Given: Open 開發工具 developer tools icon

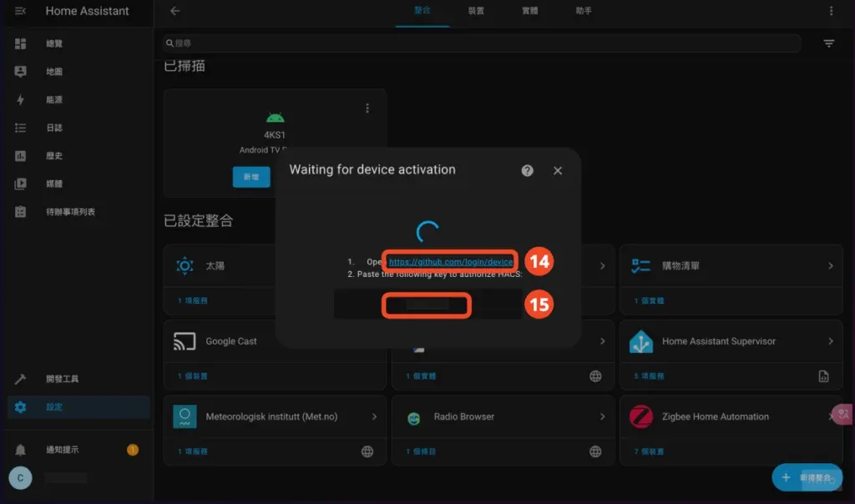Looking at the screenshot, I should click(19, 378).
